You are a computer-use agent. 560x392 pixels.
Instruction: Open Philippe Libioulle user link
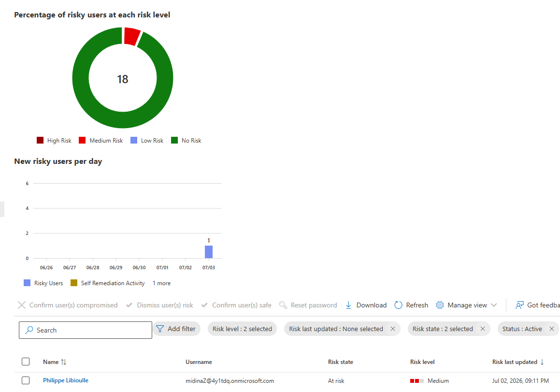click(x=66, y=380)
